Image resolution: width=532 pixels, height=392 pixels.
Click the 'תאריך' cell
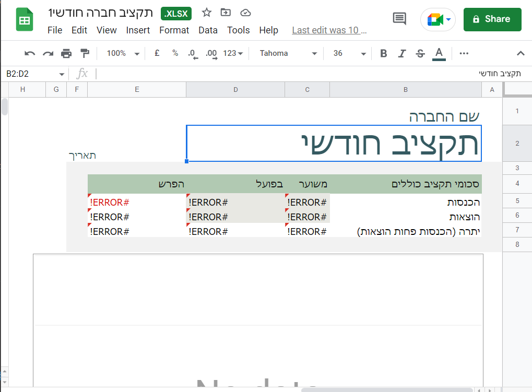[82, 156]
